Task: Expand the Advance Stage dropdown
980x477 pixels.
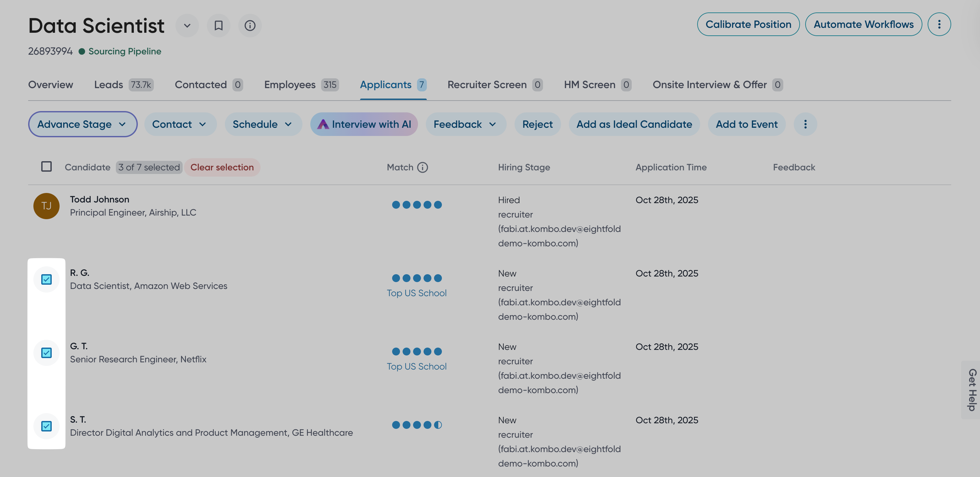Action: (82, 124)
